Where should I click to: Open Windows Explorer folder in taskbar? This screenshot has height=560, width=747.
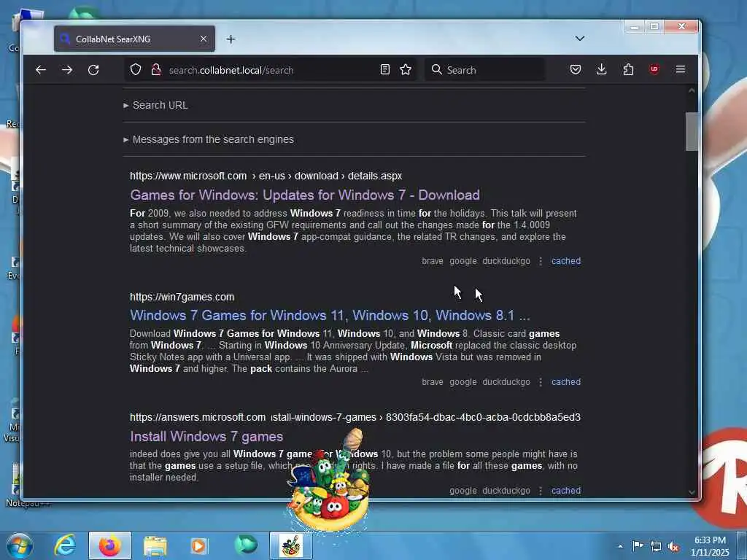[155, 545]
